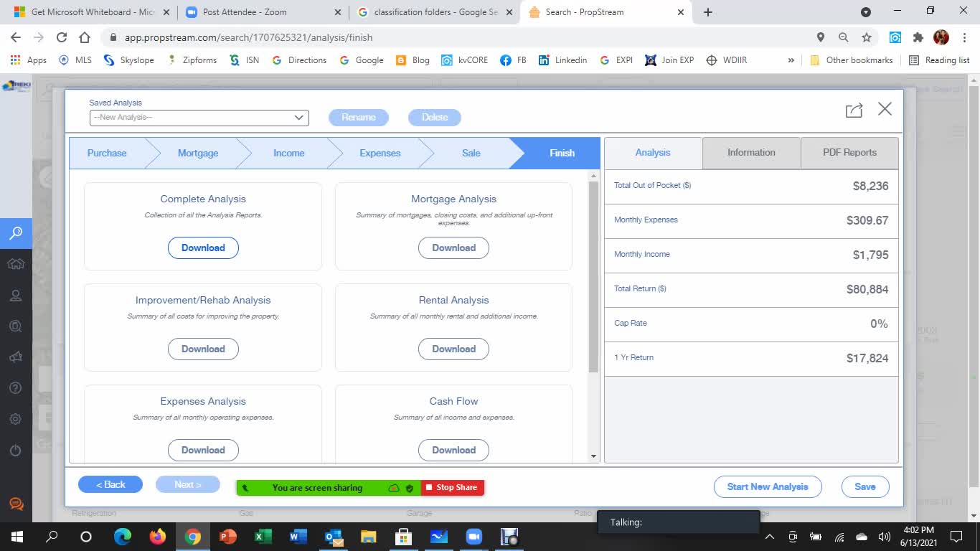Go to the Expenses step
This screenshot has width=980, height=551.
pyautogui.click(x=380, y=153)
